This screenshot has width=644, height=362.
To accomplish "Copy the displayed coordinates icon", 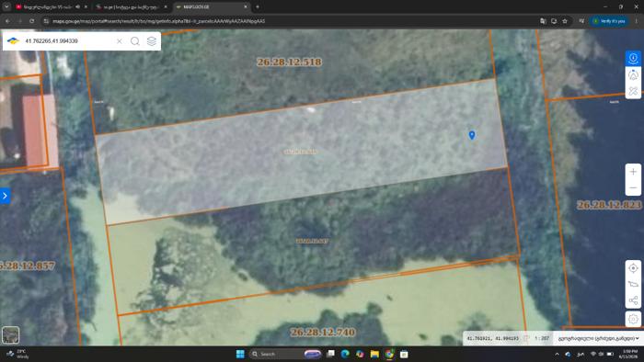I will [x=526, y=339].
